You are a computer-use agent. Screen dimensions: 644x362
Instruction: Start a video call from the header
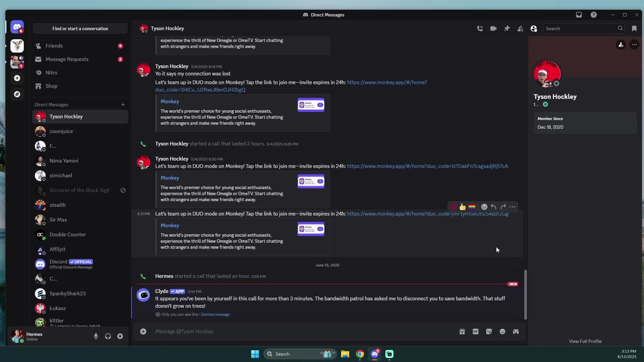(493, 29)
